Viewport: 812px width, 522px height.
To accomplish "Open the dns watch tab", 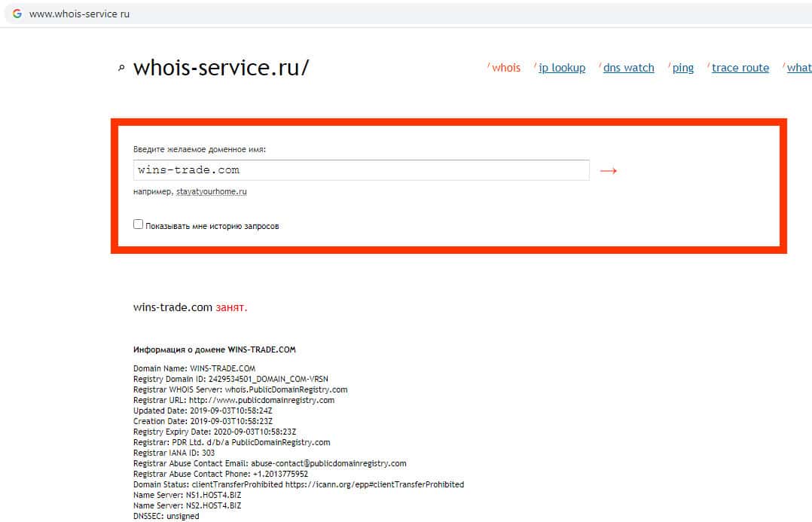I will pos(629,68).
